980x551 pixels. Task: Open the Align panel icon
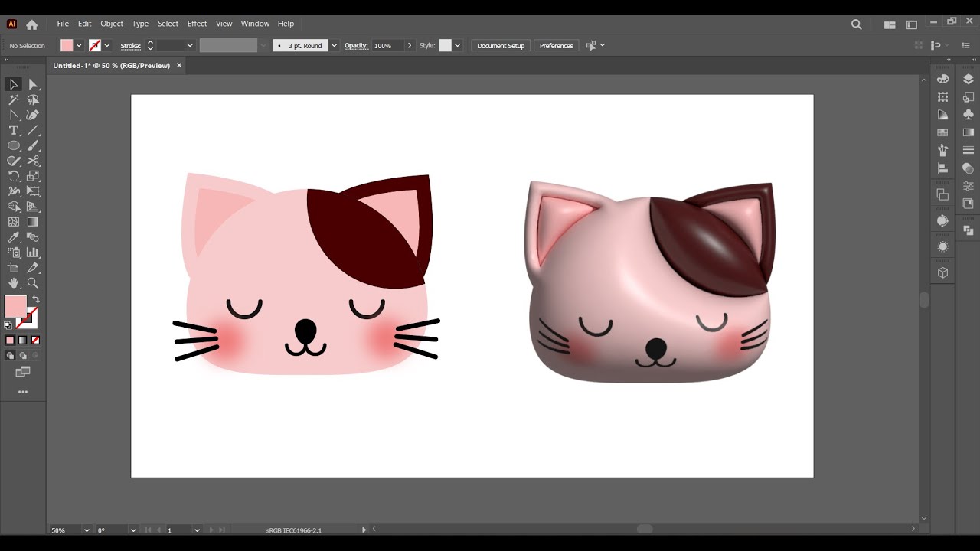click(x=943, y=168)
